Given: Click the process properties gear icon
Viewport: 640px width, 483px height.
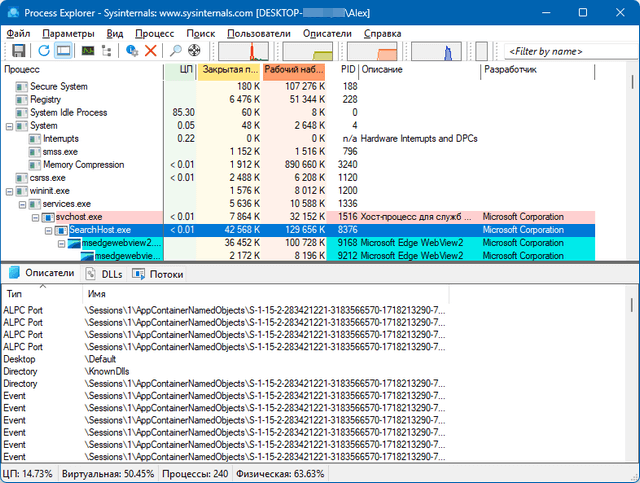Looking at the screenshot, I should click(x=132, y=51).
